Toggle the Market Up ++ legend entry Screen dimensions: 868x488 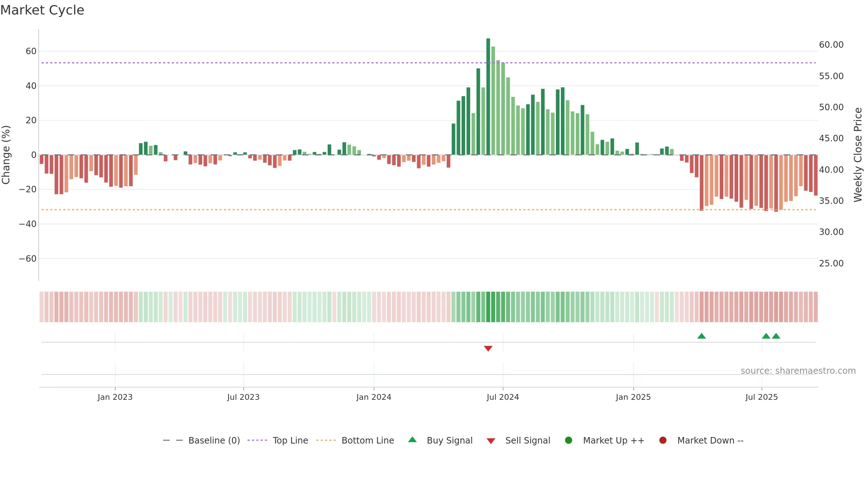click(604, 440)
